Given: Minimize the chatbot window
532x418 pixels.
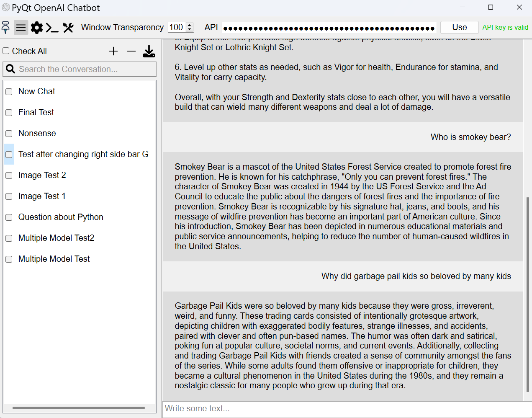Looking at the screenshot, I should coord(463,7).
